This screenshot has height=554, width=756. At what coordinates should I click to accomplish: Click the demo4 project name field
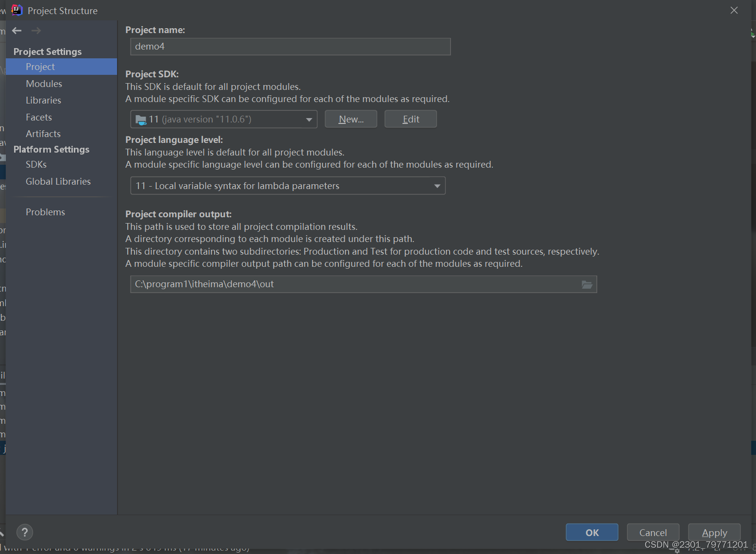(x=290, y=47)
